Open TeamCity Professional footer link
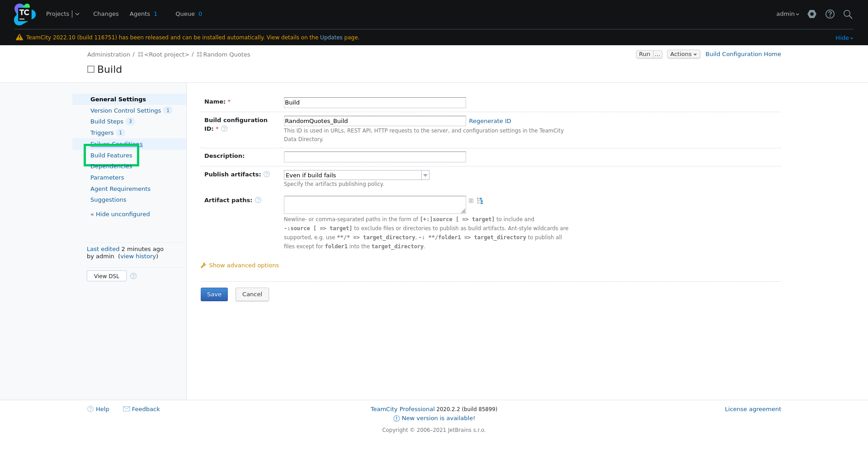This screenshot has height=450, width=868. 402,409
